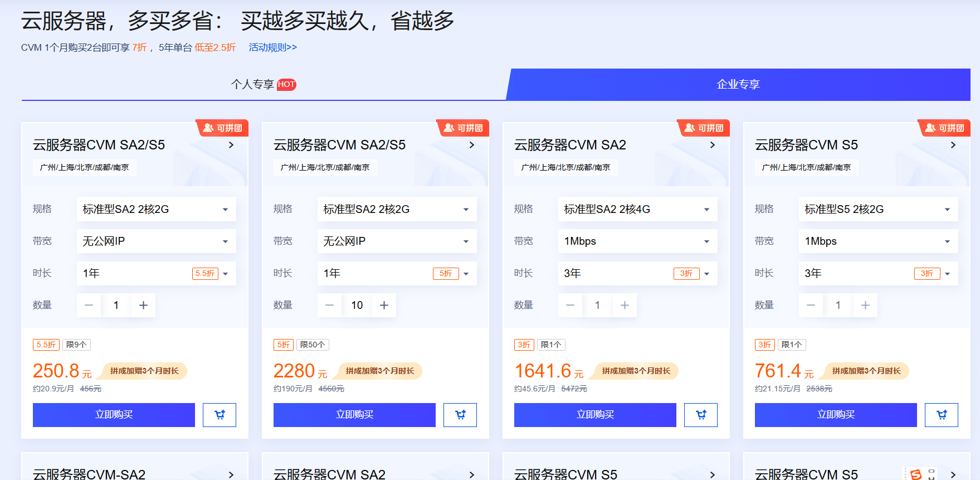The image size is (980, 480).
Task: Click group-buy badge on CVM SA2 card
Action: click(704, 128)
